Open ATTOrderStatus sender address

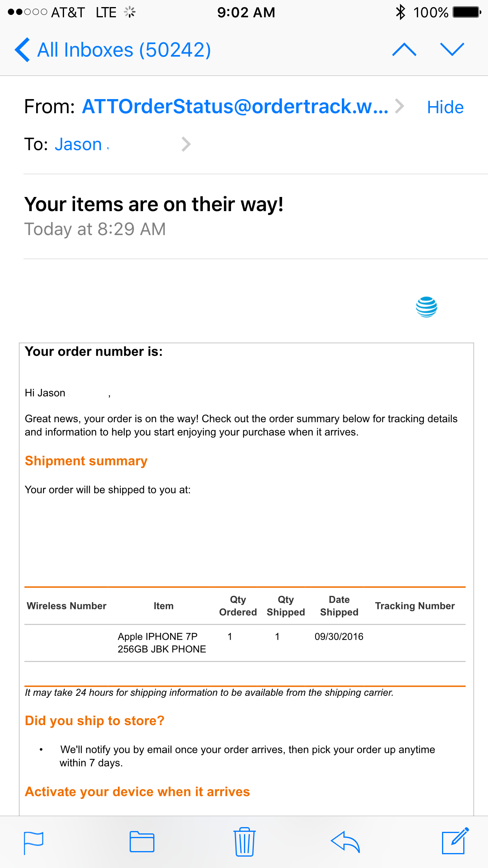coord(235,106)
